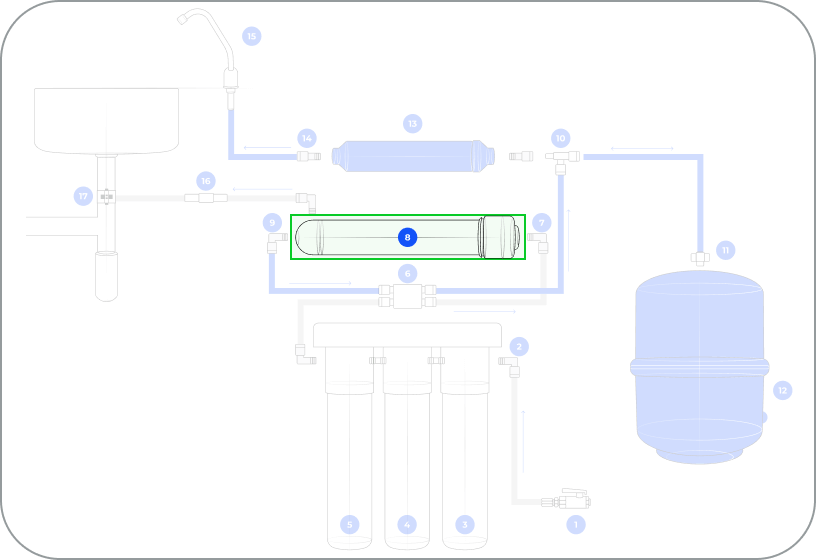
Task: Select marker 4 on the middle filter housing
Action: 406,524
